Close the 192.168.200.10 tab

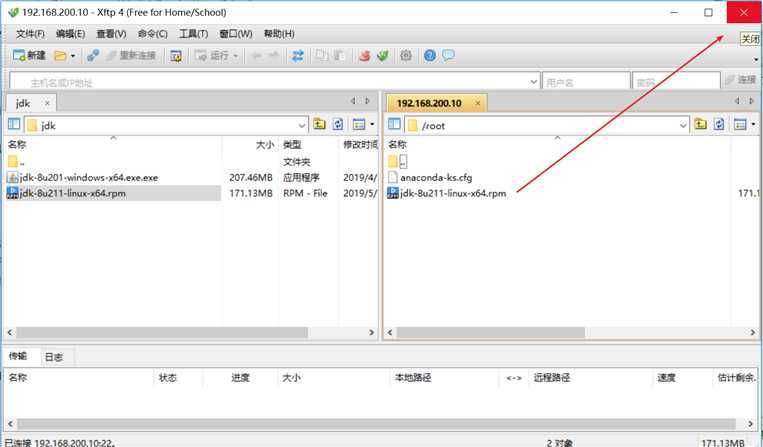point(478,103)
